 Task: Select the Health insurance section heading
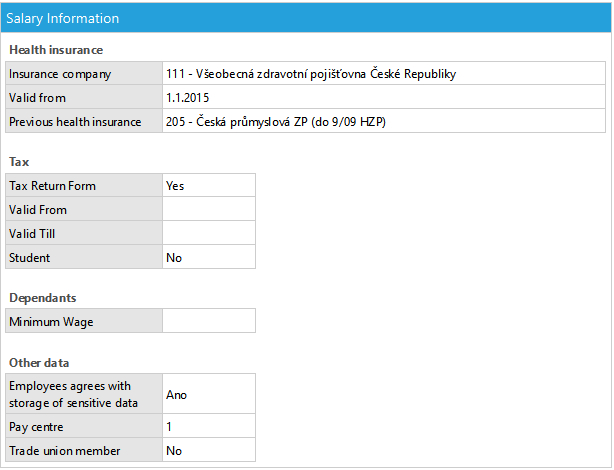[x=56, y=50]
